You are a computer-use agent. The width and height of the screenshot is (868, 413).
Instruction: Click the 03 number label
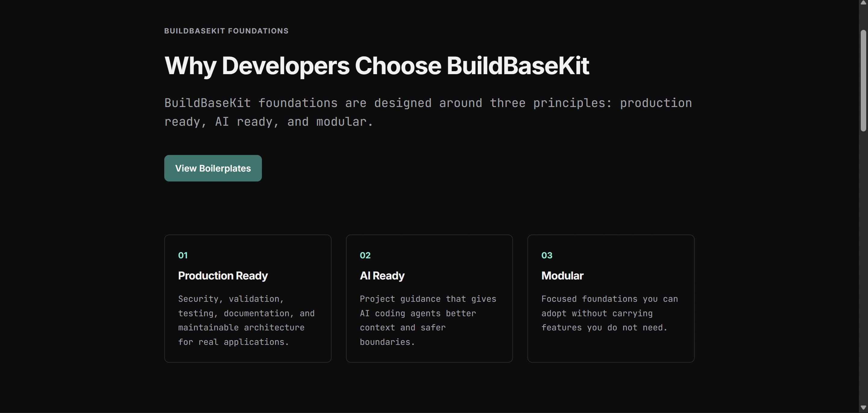546,255
